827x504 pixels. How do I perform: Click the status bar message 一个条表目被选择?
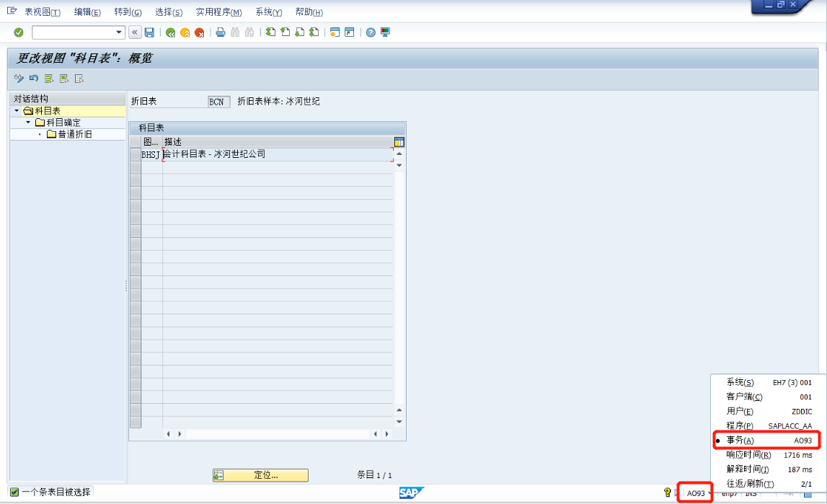click(56, 492)
